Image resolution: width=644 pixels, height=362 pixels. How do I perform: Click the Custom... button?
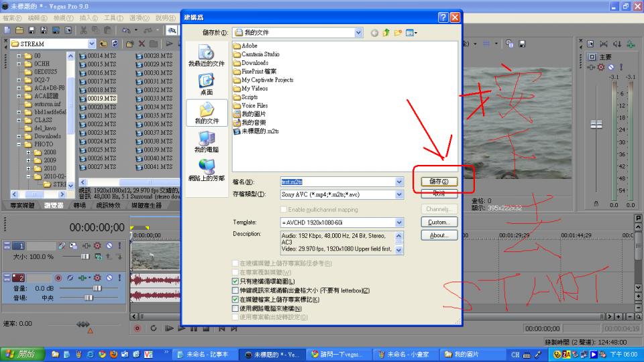[x=439, y=222]
